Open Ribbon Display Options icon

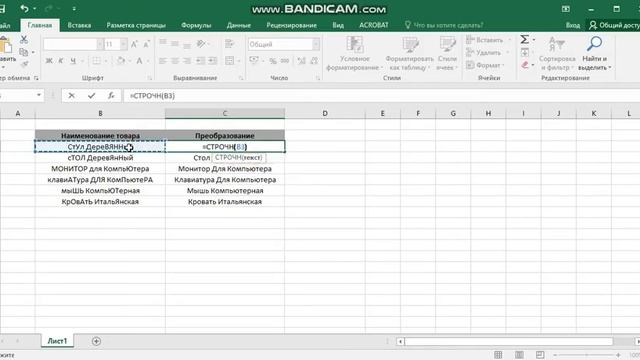click(566, 9)
